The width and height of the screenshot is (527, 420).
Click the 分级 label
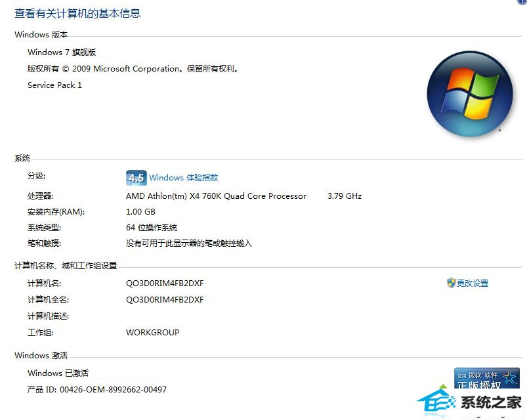[36, 176]
